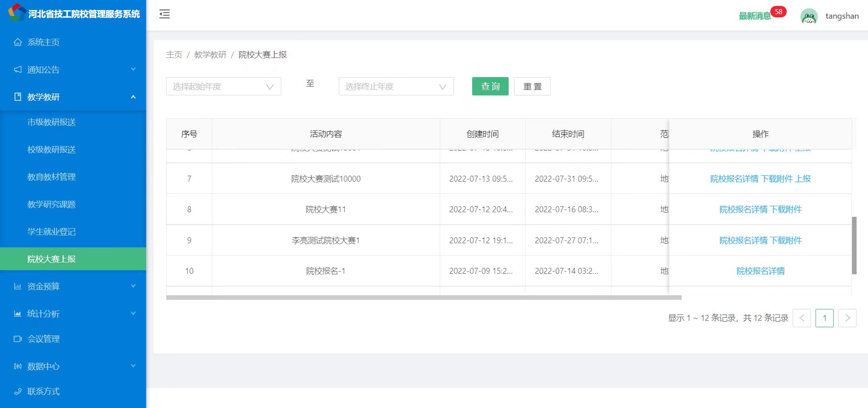Click the 序号 column header

[x=189, y=134]
